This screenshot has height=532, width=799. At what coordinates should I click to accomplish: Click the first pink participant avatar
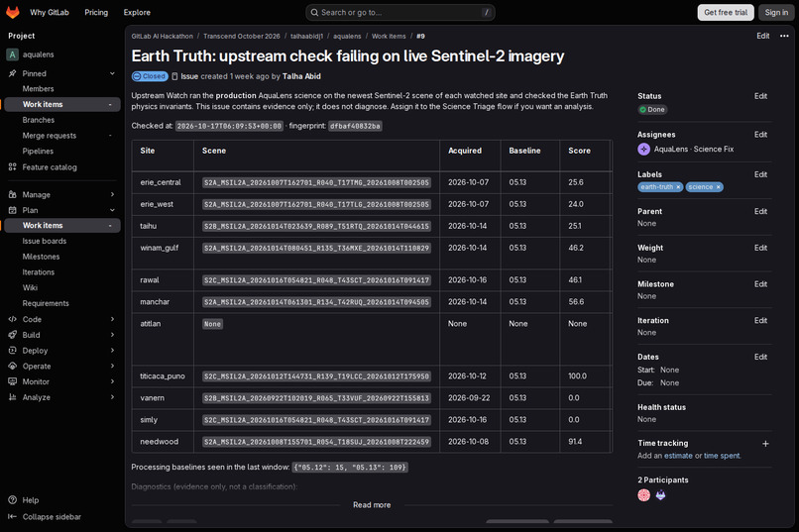643,494
